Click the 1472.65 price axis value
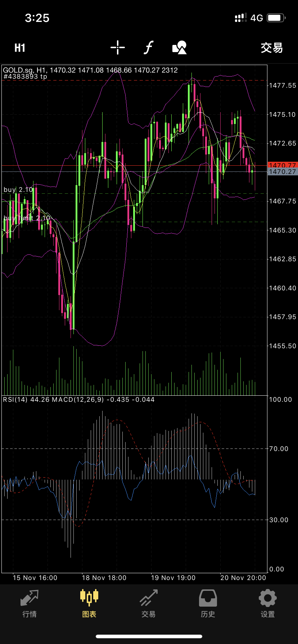 (283, 143)
